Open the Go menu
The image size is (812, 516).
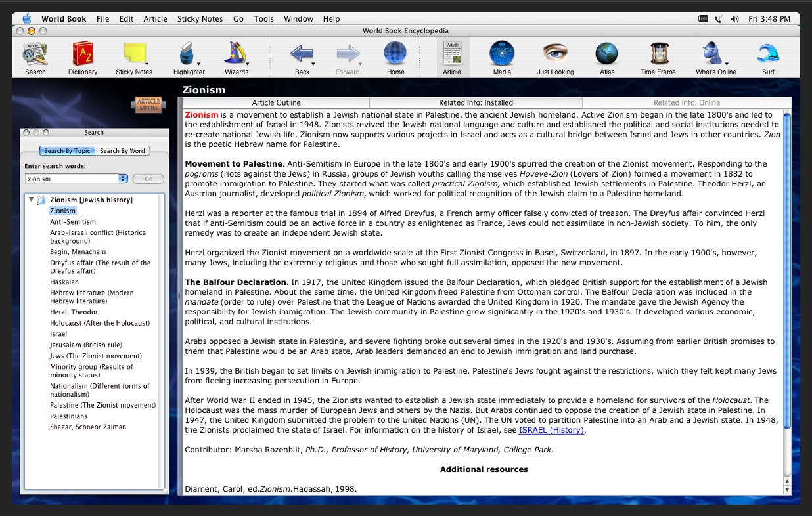click(238, 19)
